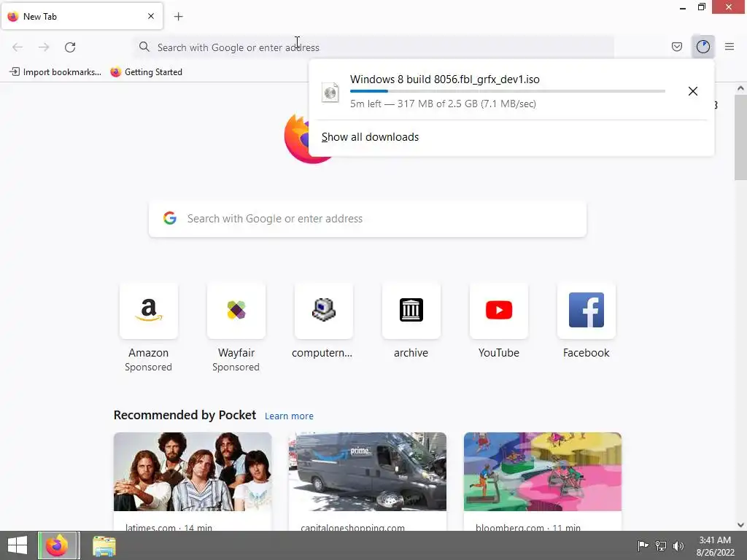Open Show all downloads

tap(370, 137)
